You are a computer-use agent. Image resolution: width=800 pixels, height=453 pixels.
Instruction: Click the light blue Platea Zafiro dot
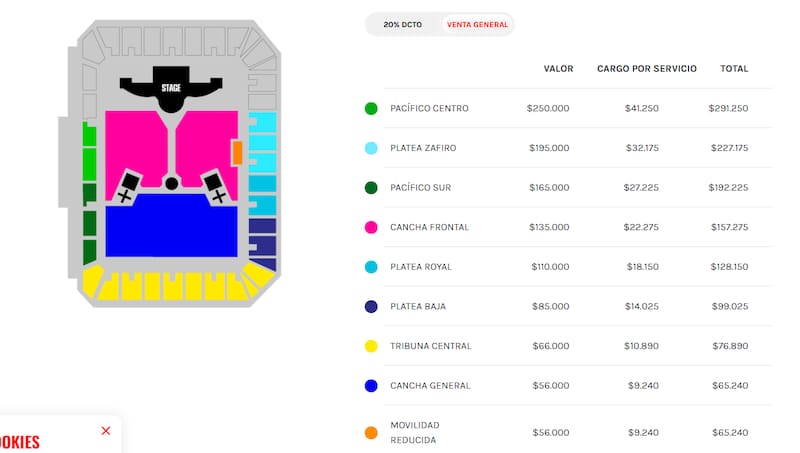coord(371,148)
